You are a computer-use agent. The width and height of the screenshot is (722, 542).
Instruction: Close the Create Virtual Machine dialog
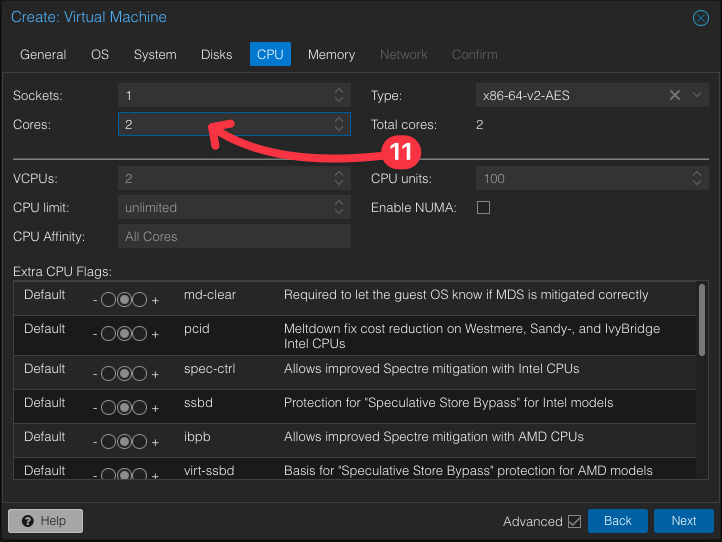click(700, 18)
